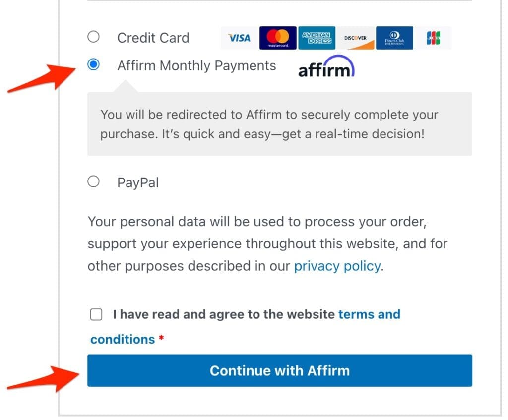Click the Discover card logo
This screenshot has height=420, width=508.
[x=355, y=38]
